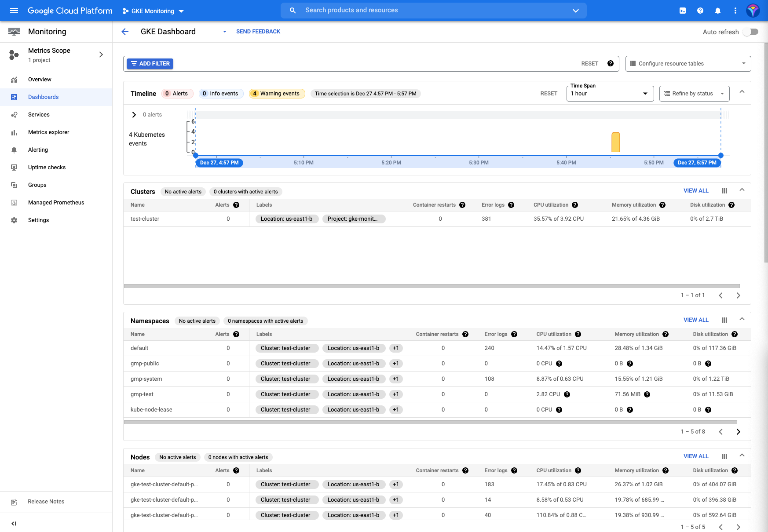Open Services in the sidebar
768x532 pixels.
click(x=56, y=115)
